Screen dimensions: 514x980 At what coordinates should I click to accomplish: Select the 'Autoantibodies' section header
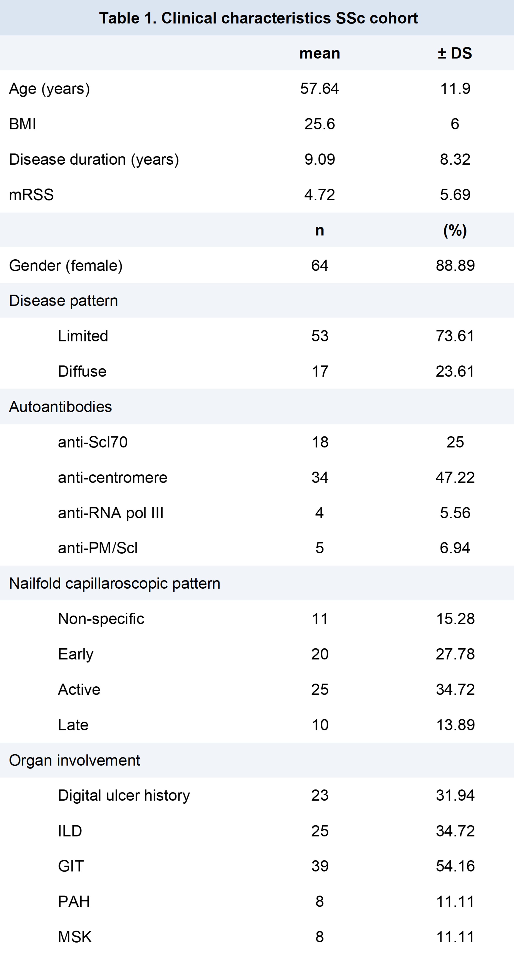61,407
